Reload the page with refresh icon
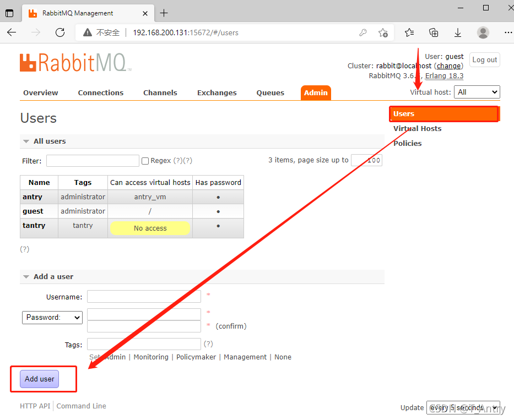Viewport: 514px width, 420px height. tap(60, 32)
